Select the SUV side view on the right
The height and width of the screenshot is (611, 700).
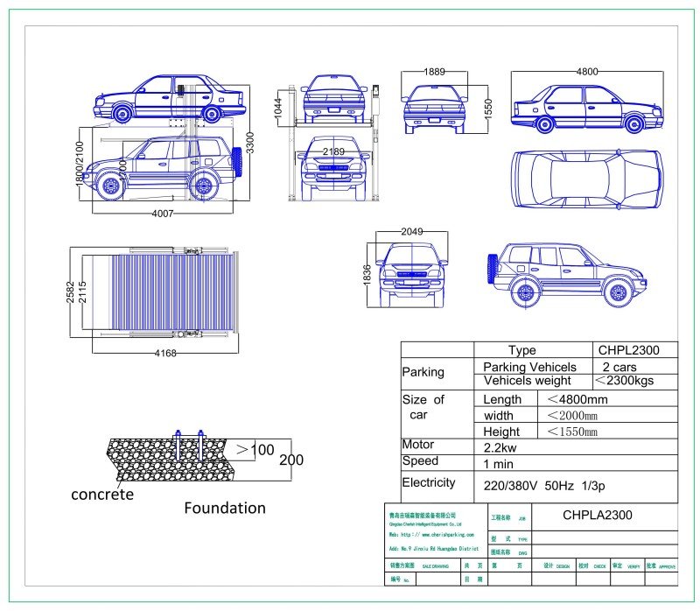click(567, 273)
